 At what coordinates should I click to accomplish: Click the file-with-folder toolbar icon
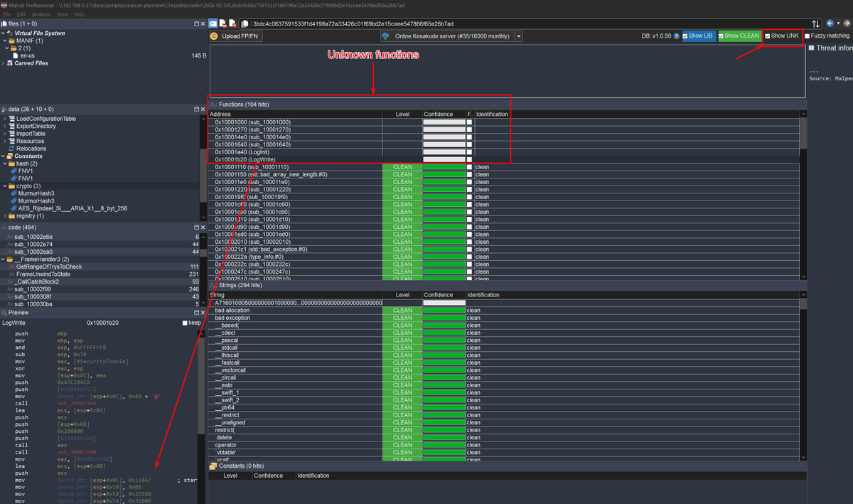coord(222,23)
